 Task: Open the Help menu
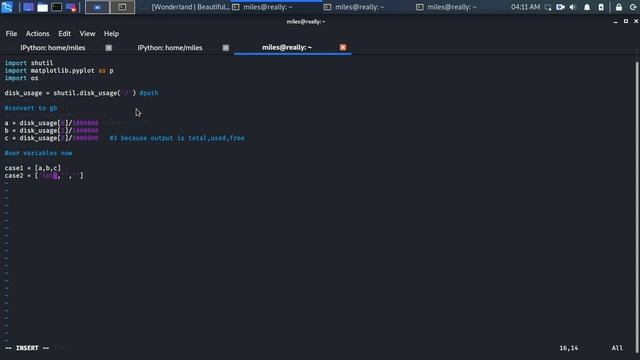pos(111,33)
